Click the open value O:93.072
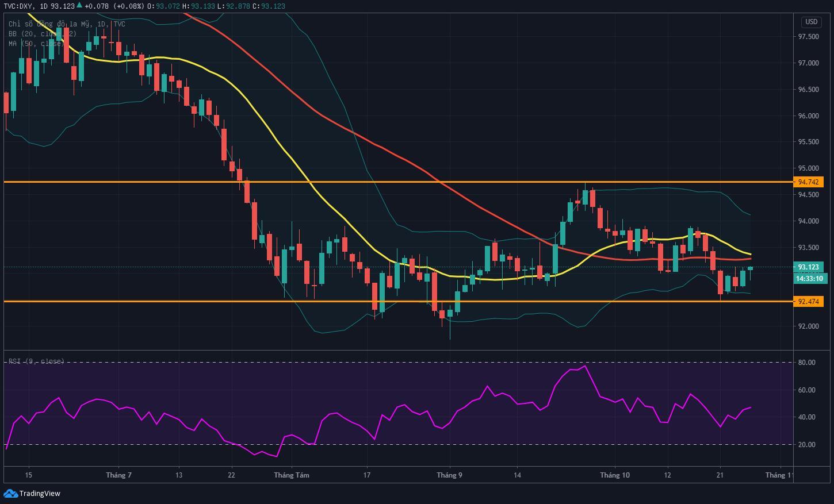 tap(163, 6)
